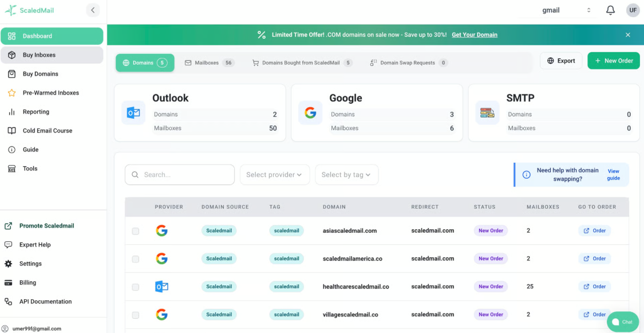The image size is (644, 333).
Task: Switch to the Domains tab
Action: 145,63
